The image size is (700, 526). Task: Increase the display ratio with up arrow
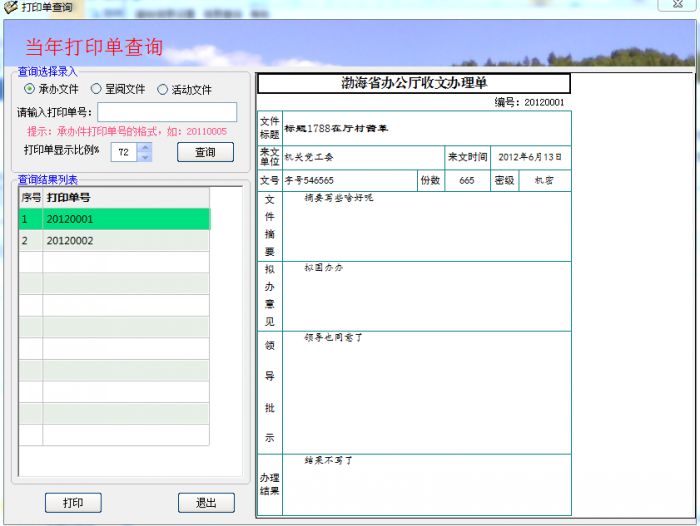point(145,147)
